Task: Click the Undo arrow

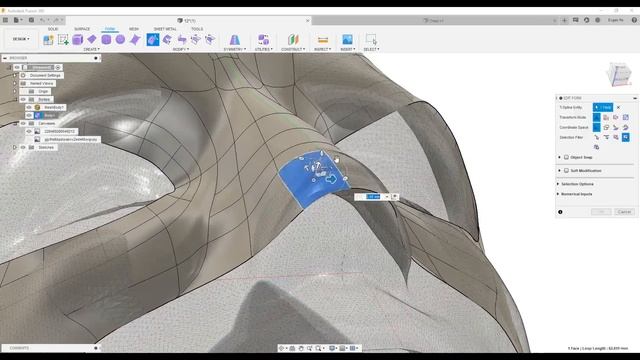Action: tap(42, 20)
